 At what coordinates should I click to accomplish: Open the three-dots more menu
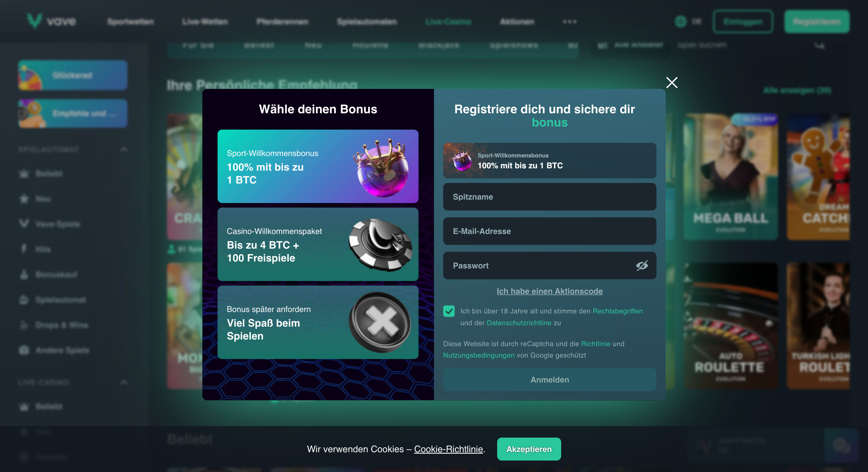tap(570, 22)
